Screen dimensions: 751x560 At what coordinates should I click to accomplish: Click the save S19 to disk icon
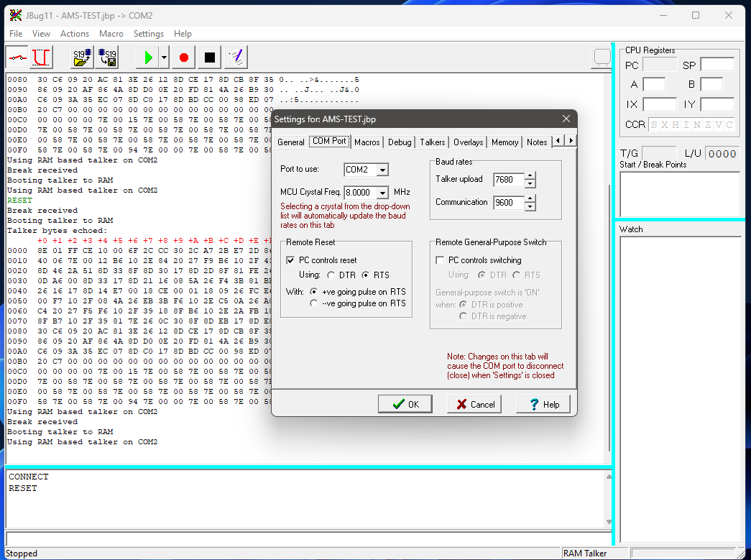(108, 57)
